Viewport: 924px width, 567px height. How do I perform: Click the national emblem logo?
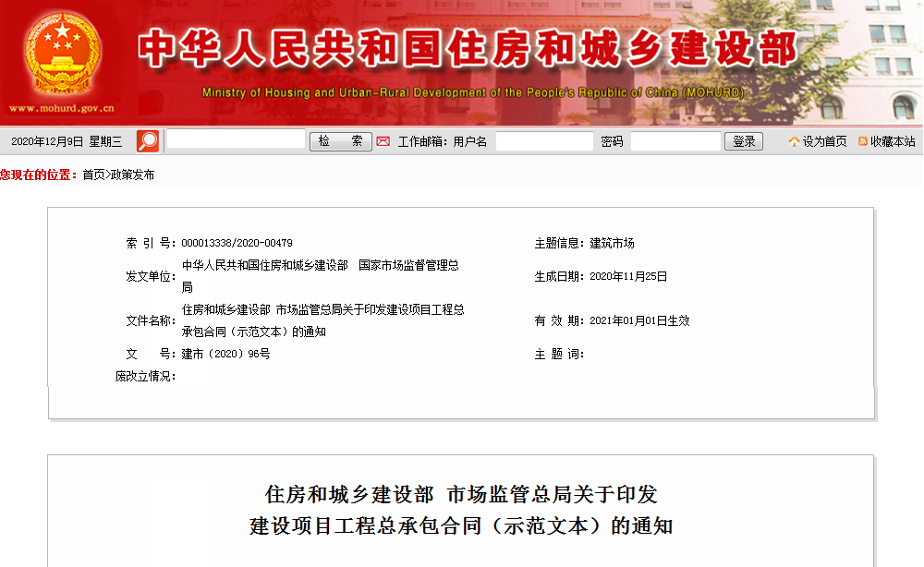(62, 54)
